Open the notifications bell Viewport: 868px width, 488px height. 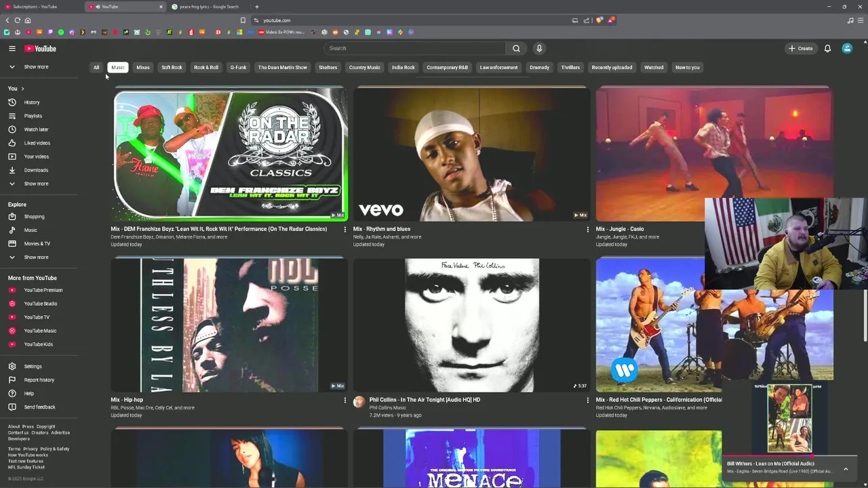(827, 48)
